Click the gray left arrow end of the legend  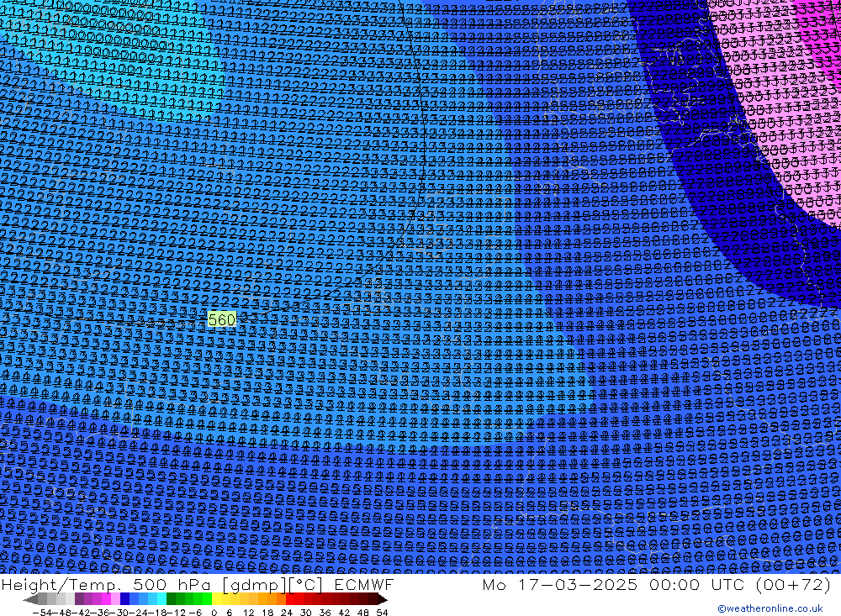[30, 599]
